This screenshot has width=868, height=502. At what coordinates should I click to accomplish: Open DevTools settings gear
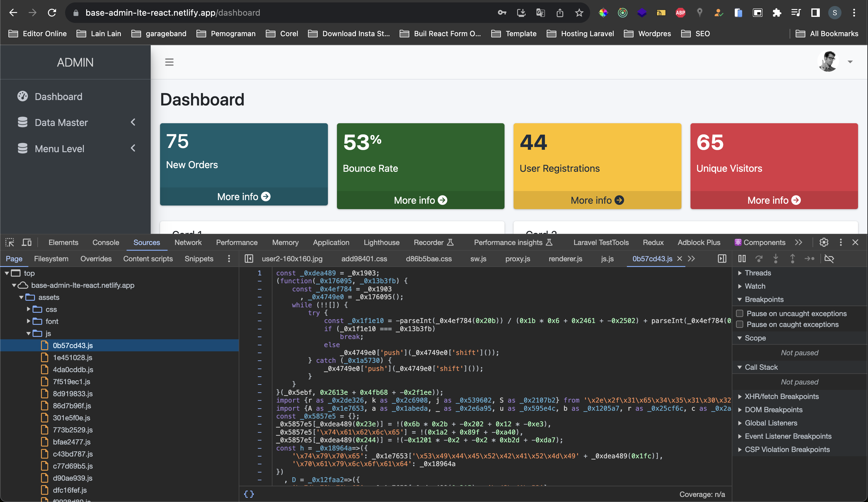(x=824, y=242)
